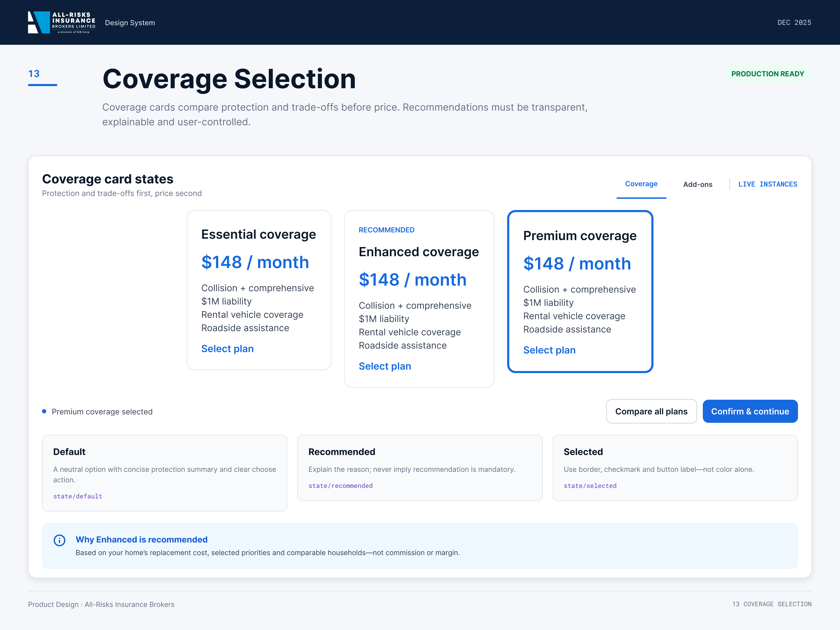The height and width of the screenshot is (630, 840).
Task: Open the Add-ons tab
Action: click(x=698, y=185)
